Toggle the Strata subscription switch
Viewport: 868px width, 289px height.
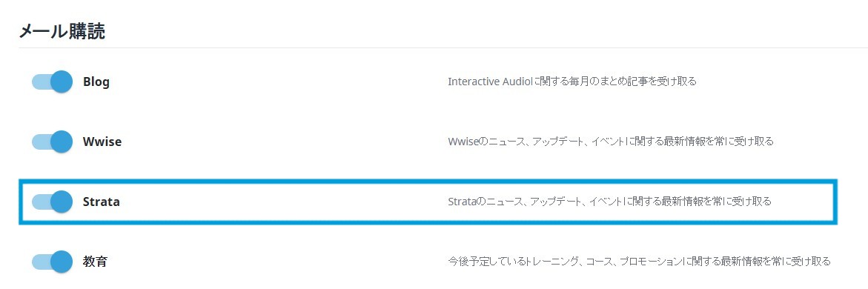point(52,202)
